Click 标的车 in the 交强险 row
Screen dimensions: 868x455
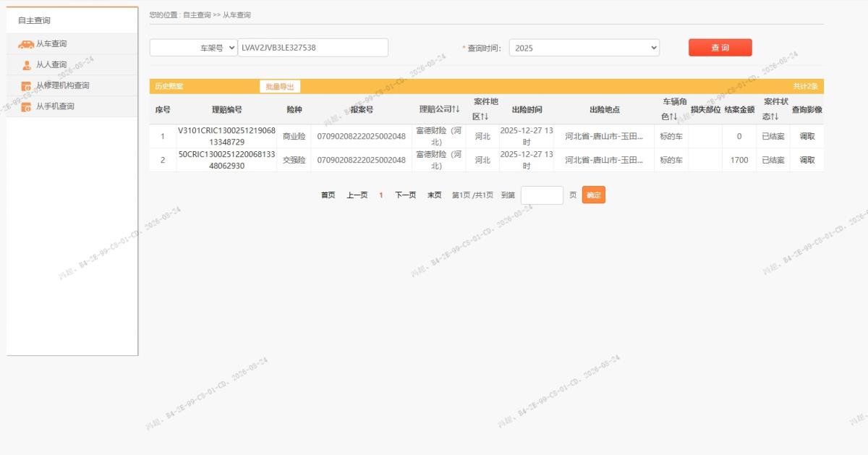671,161
